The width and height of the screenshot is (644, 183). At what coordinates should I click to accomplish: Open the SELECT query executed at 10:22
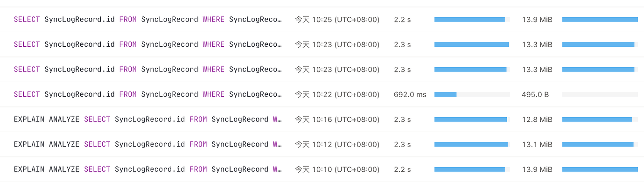148,94
